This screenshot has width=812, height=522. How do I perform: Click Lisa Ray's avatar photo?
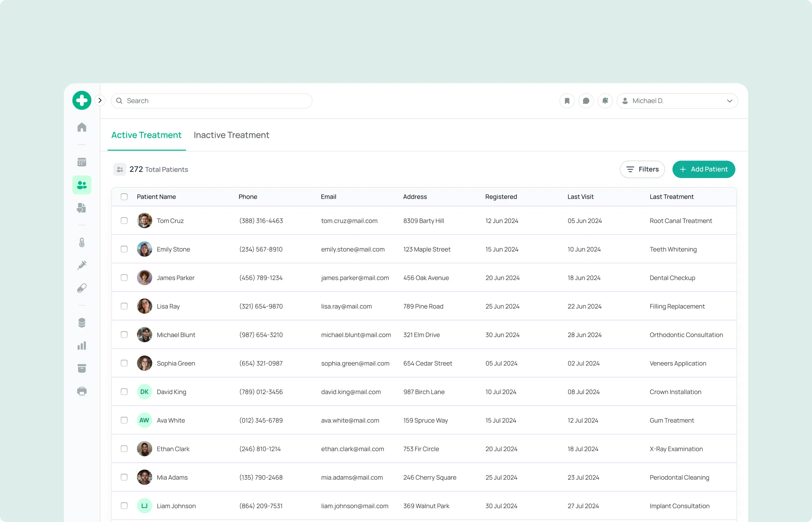pos(145,306)
